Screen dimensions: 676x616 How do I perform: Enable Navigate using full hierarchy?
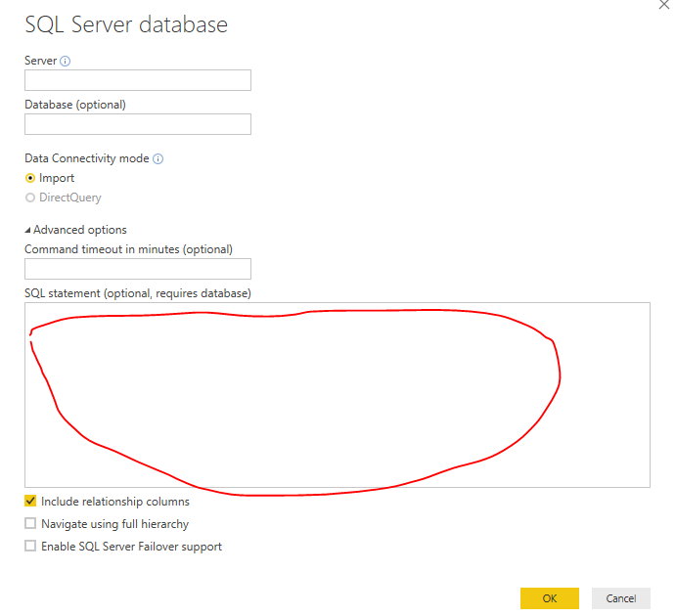coord(30,523)
